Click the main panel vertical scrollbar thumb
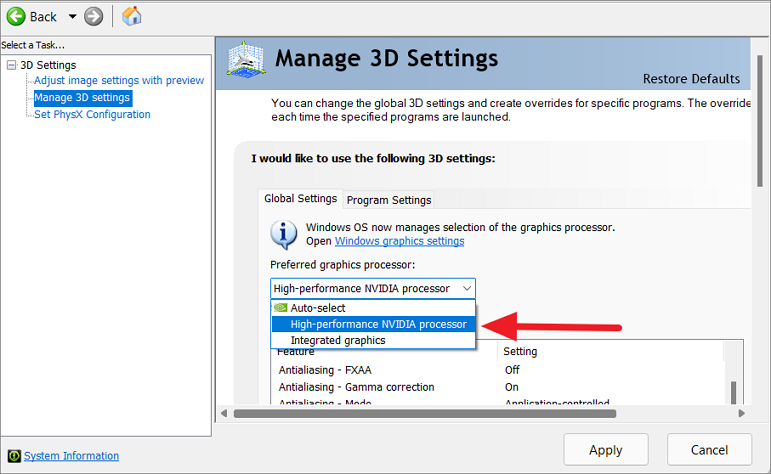Screen dimensions: 771x474 (x=760, y=120)
